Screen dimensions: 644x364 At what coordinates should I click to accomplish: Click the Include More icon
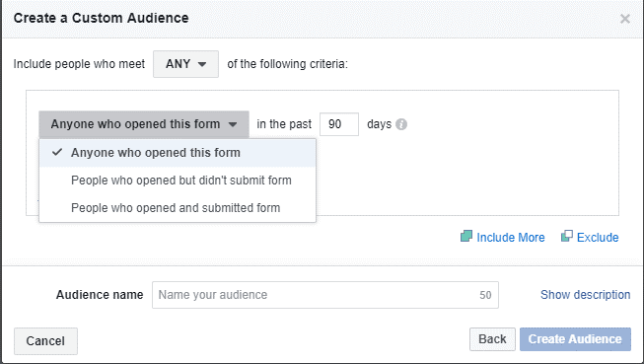click(466, 236)
